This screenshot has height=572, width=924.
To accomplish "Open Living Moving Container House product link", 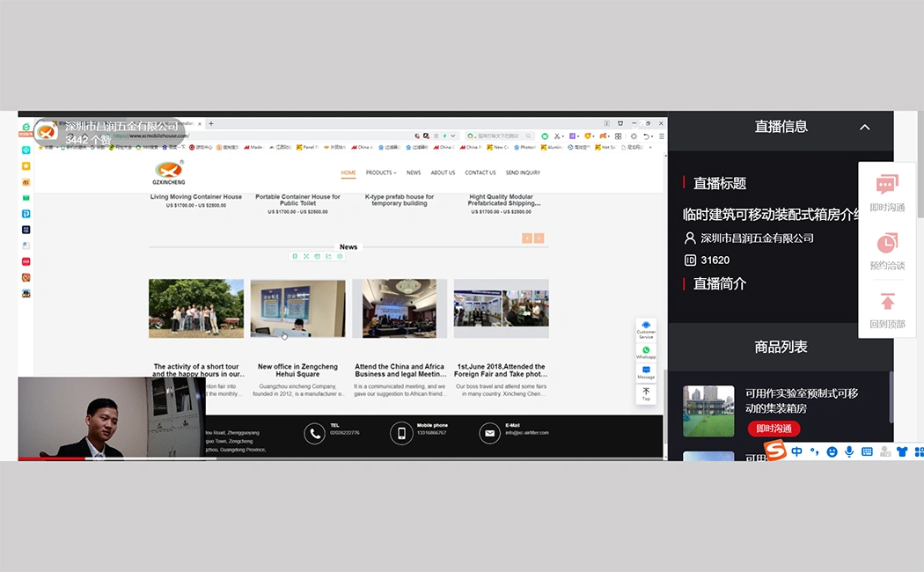I will tap(195, 197).
